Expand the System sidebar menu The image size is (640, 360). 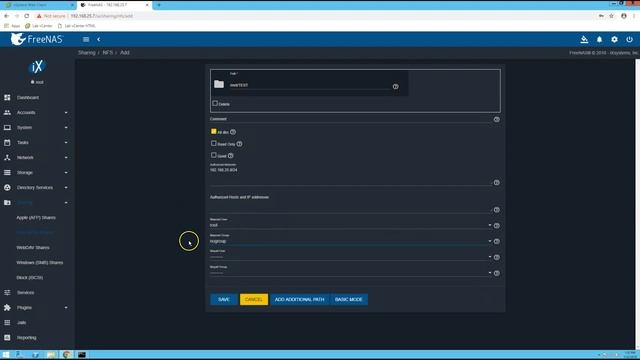37,127
